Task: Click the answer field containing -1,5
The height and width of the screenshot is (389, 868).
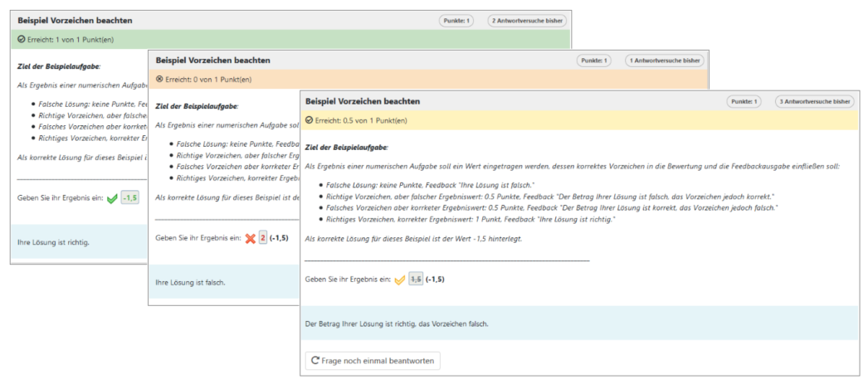Action: coord(130,199)
